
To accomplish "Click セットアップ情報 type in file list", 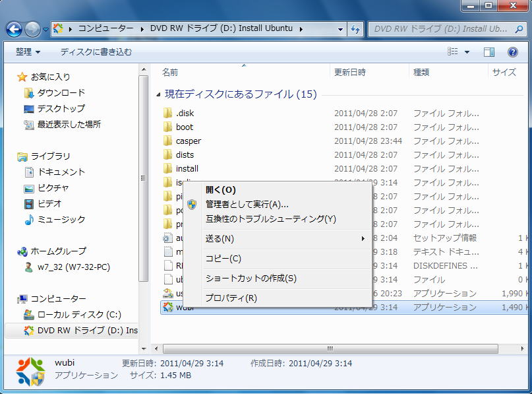I will tap(445, 238).
